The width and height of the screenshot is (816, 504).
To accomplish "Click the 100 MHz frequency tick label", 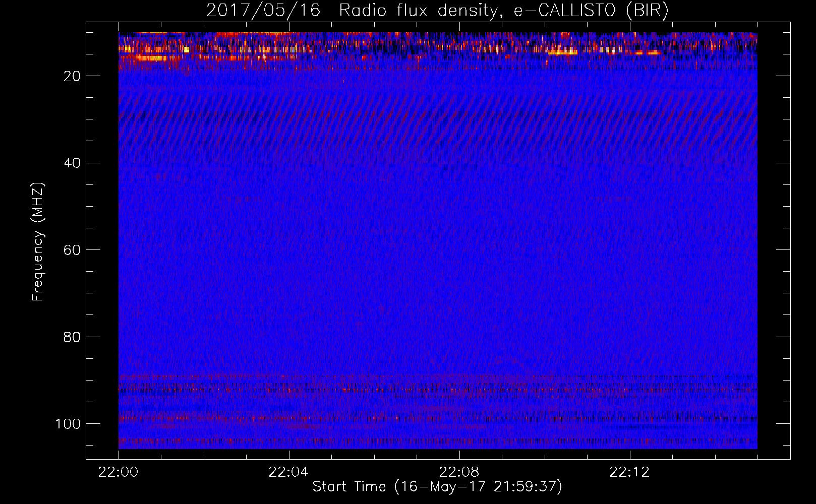I will (68, 424).
